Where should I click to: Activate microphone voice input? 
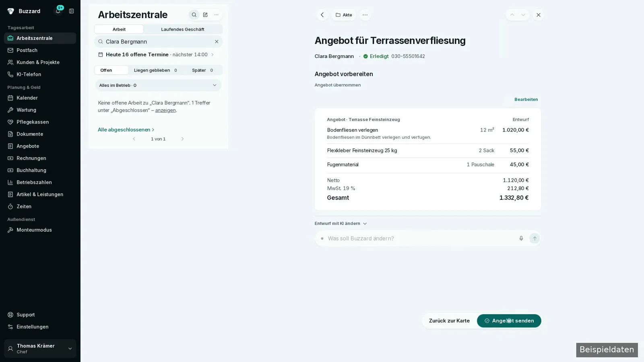click(x=521, y=239)
